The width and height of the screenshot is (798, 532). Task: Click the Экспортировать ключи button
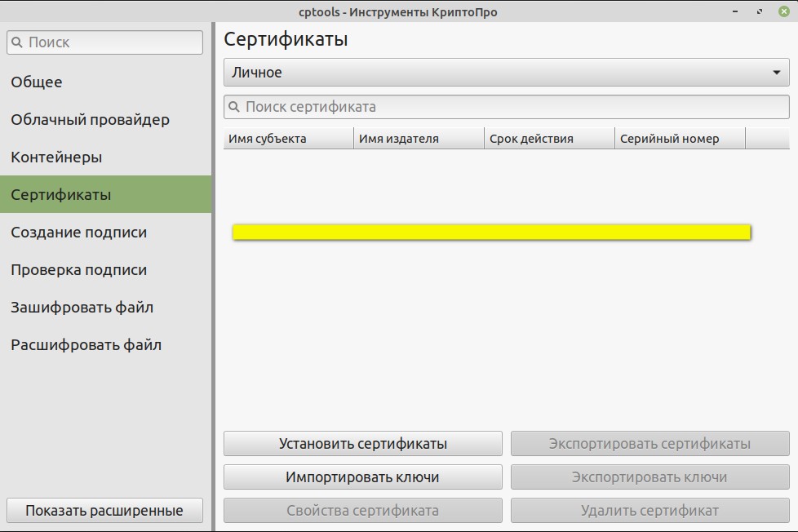click(649, 477)
